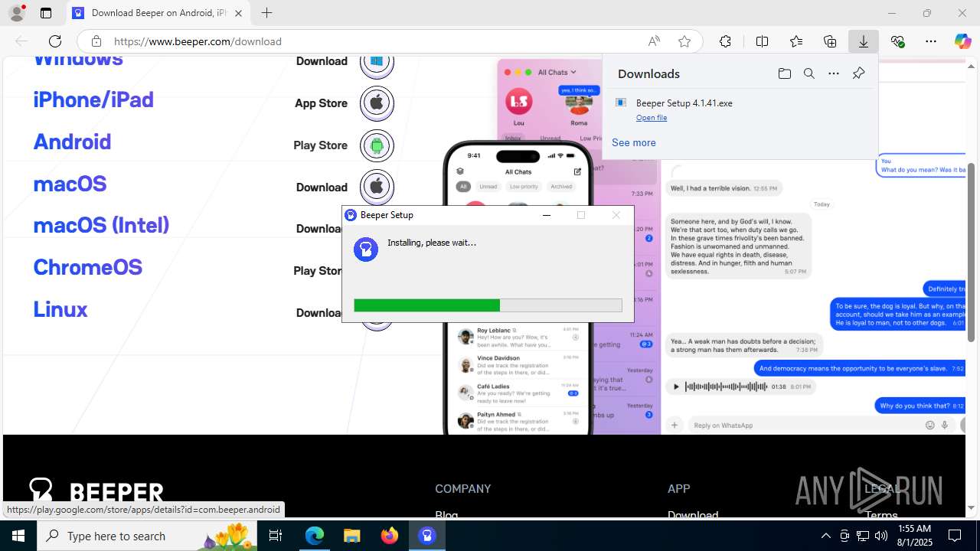Click the Download link under footer APP

(x=693, y=514)
